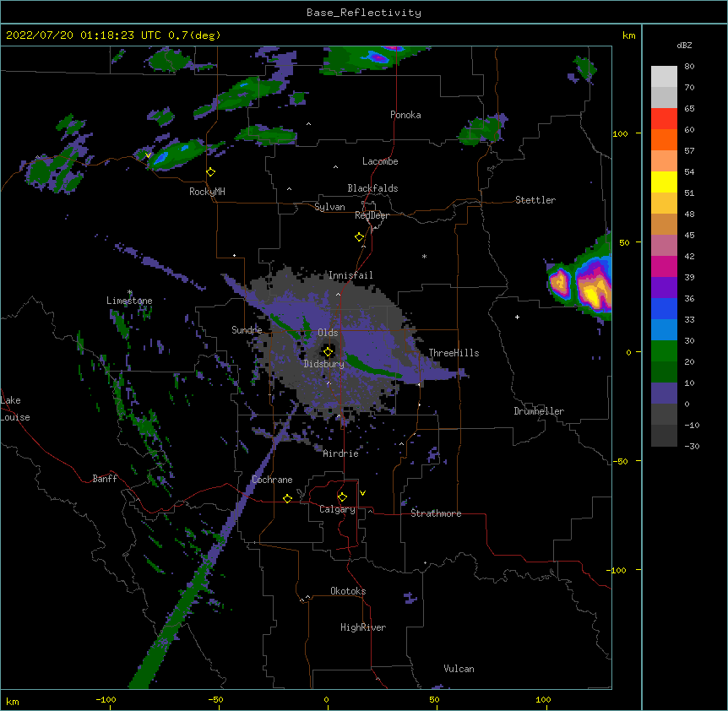Screen dimensions: 728x711
Task: Click the Lacombe city label
Action: point(380,161)
